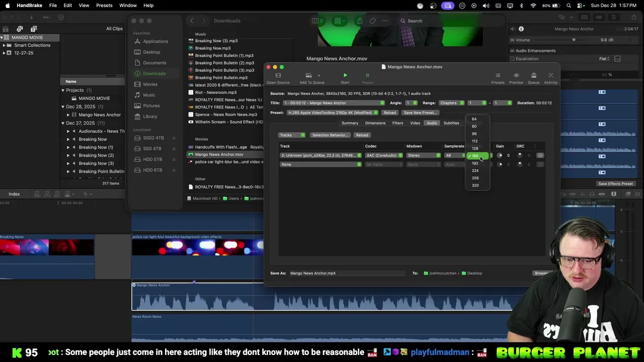
Task: Collapse the Dec 27, 2025 group
Action: tap(63, 123)
